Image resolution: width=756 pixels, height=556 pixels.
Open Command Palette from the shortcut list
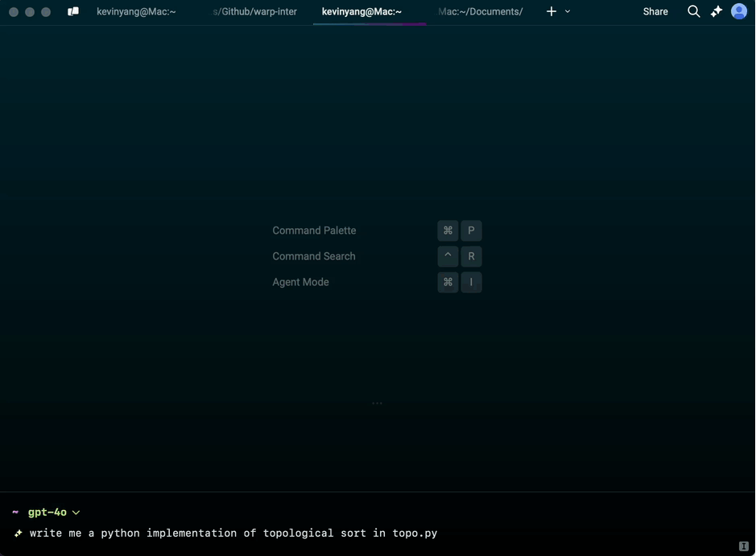coord(314,230)
